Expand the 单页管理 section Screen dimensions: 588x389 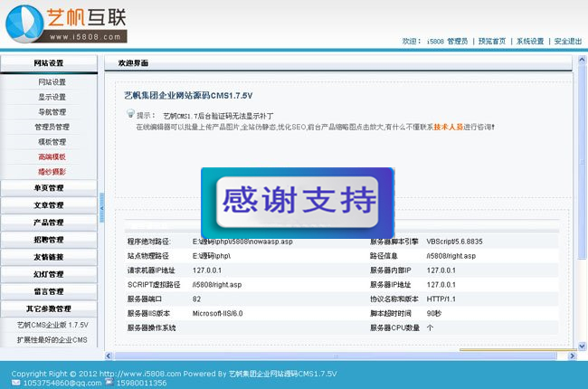point(49,188)
